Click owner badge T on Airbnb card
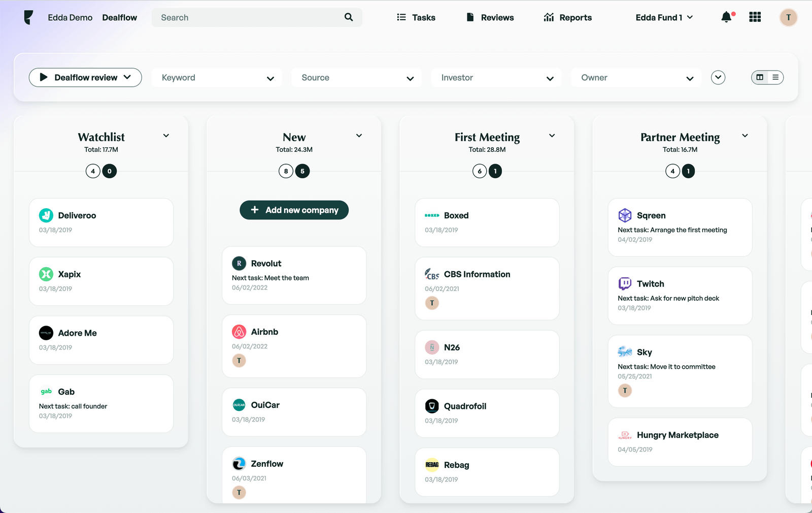812x513 pixels. click(x=239, y=361)
